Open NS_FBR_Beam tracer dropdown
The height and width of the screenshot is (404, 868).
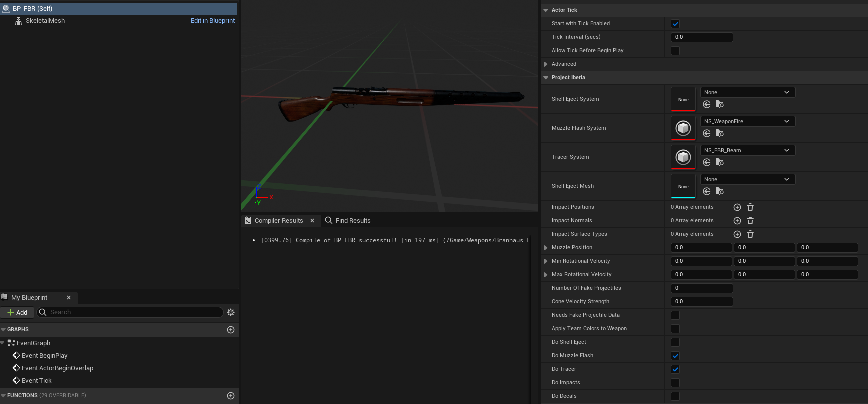tap(748, 150)
